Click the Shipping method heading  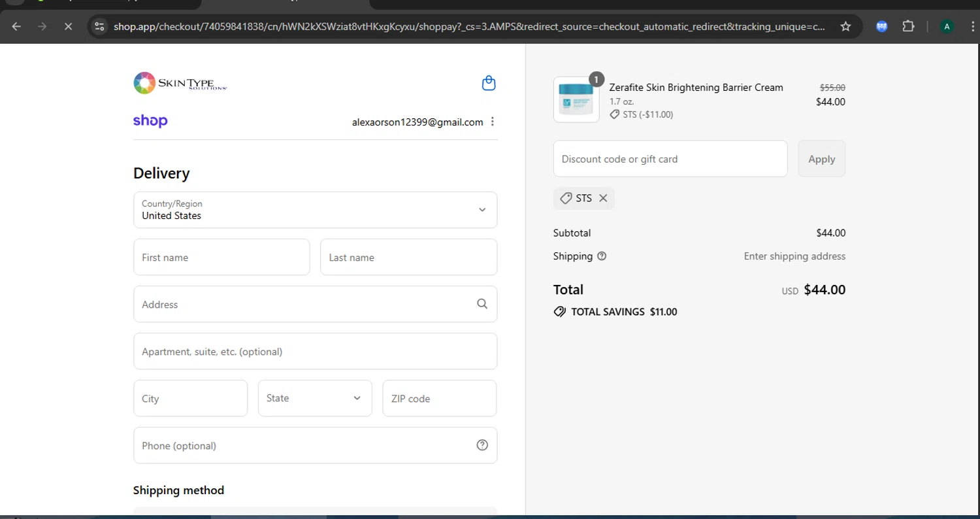coord(178,490)
